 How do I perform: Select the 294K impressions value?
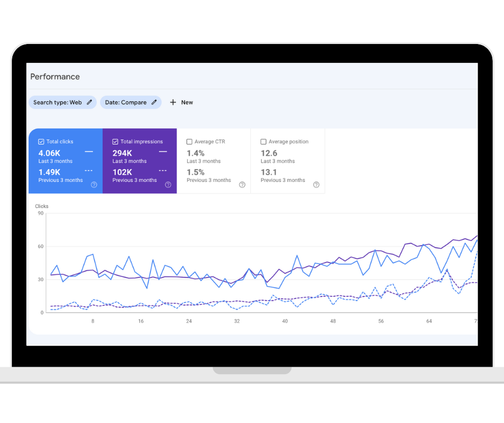(x=122, y=153)
